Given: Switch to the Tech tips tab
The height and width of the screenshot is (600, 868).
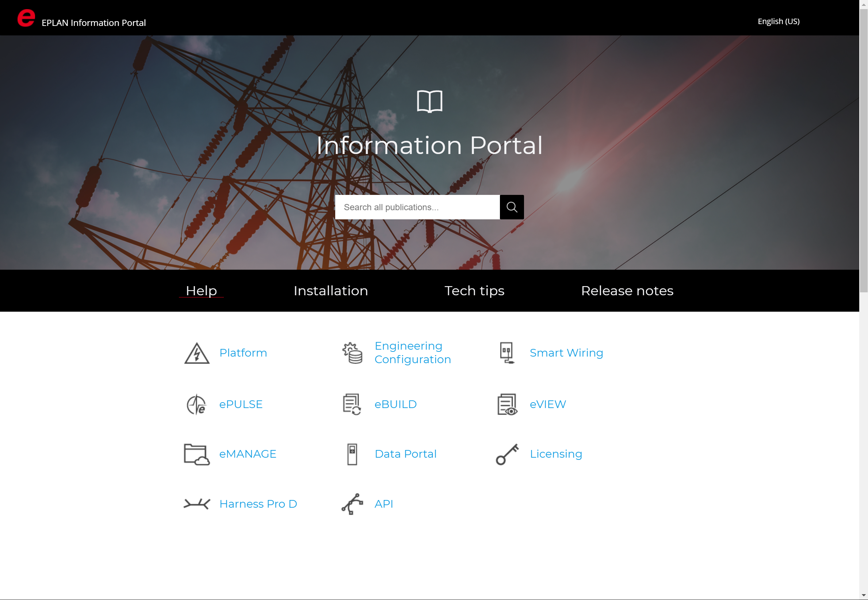Looking at the screenshot, I should pos(474,291).
